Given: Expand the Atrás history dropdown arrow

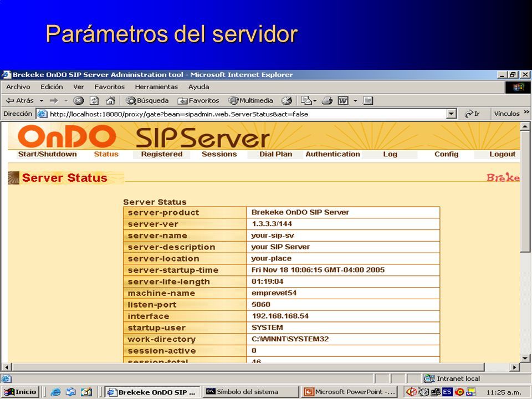Looking at the screenshot, I should [x=42, y=101].
